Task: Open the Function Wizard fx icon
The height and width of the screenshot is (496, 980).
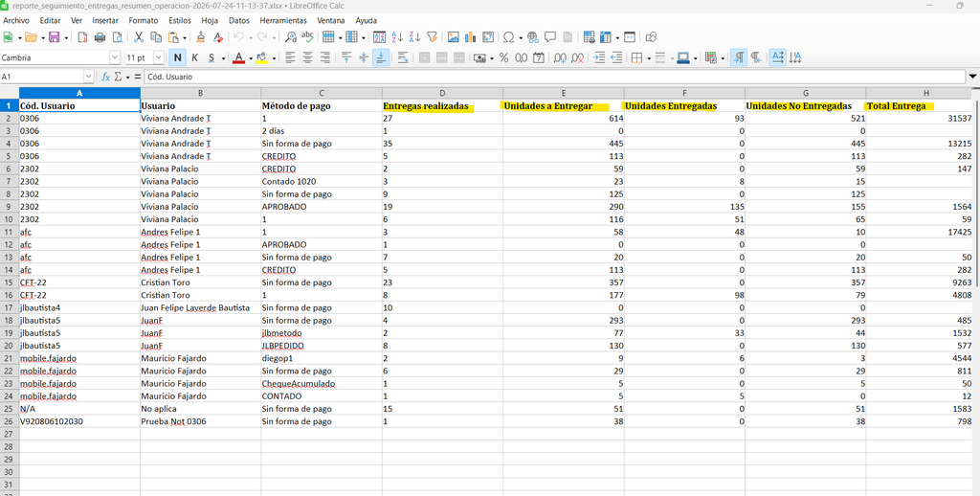Action: [x=105, y=77]
